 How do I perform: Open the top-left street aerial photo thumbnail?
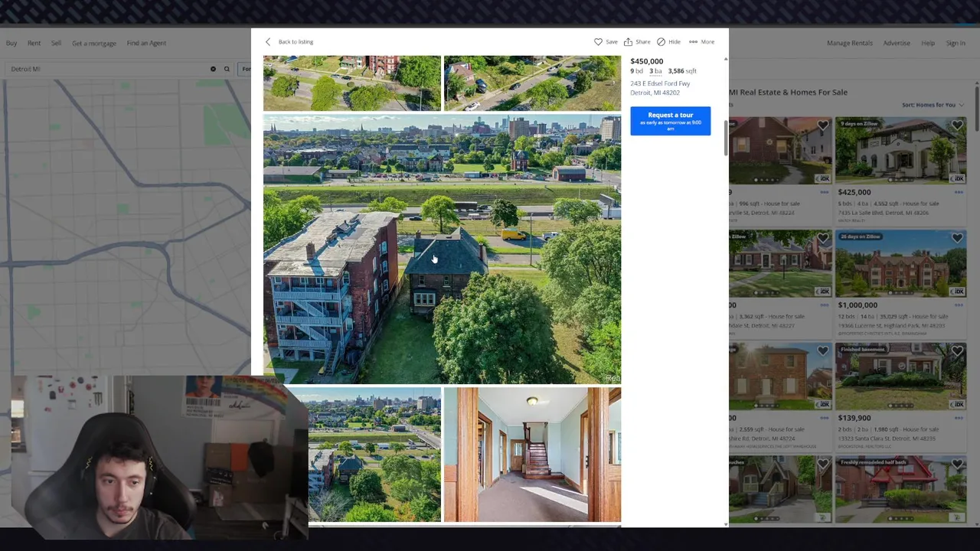352,83
